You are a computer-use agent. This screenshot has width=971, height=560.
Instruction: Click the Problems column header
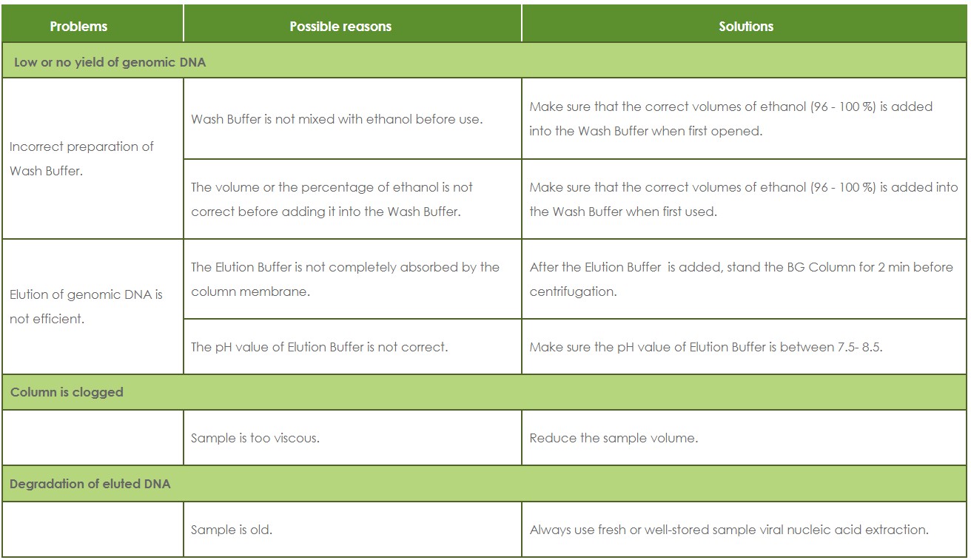point(78,27)
